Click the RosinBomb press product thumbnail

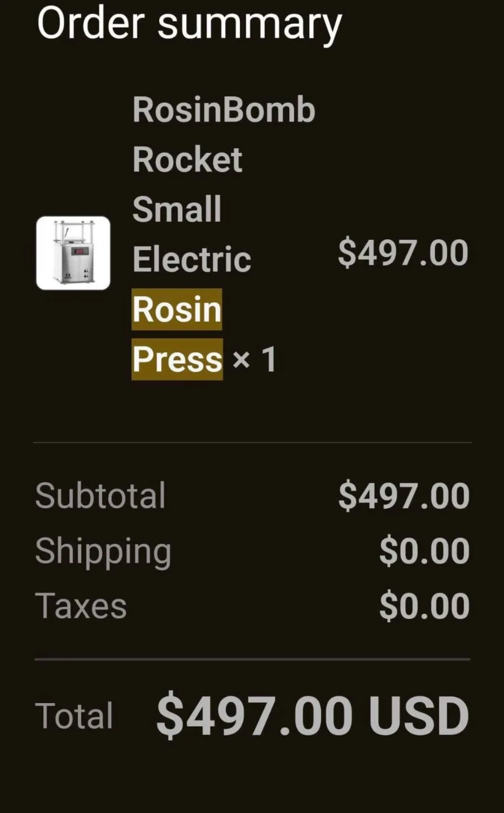pyautogui.click(x=73, y=253)
